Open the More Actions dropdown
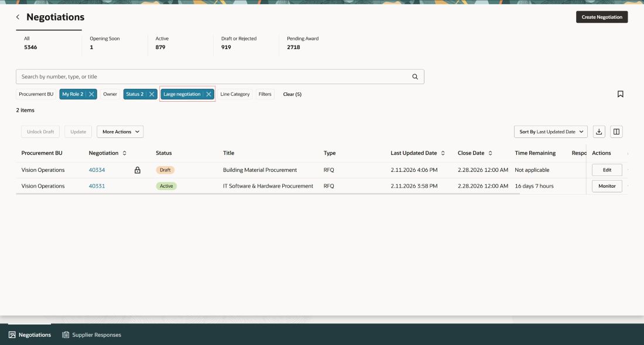This screenshot has height=345, width=644. (x=119, y=131)
